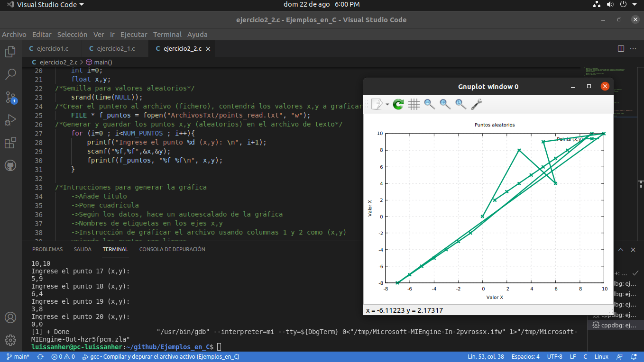Viewport: 644px width, 362px height.
Task: Open the editor more actions ellipsis menu
Action: click(634, 48)
